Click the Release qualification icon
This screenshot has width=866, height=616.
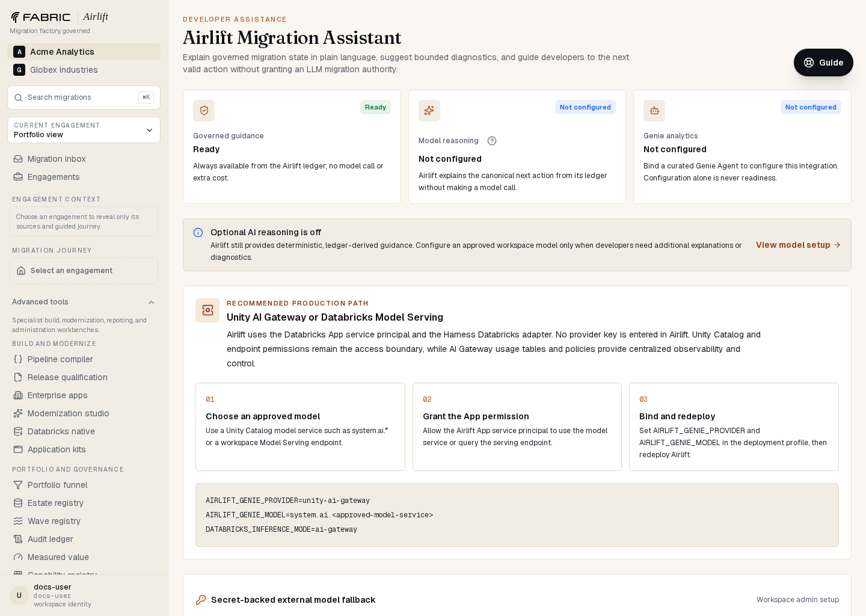point(18,377)
